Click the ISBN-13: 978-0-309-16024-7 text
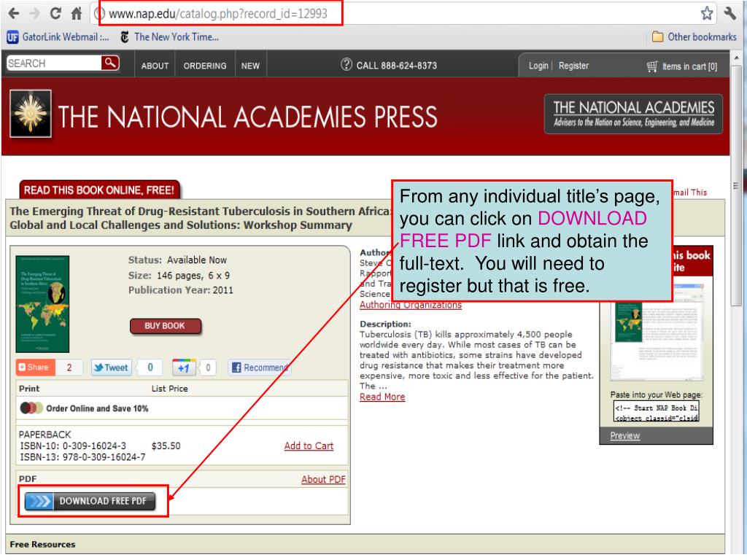 click(x=83, y=457)
